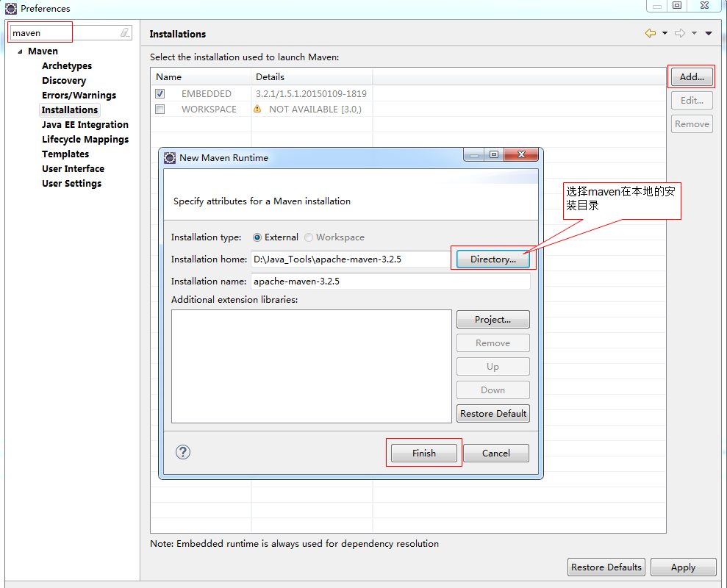The image size is (727, 588).
Task: Select the WORKSPACE row name text
Action: [209, 109]
